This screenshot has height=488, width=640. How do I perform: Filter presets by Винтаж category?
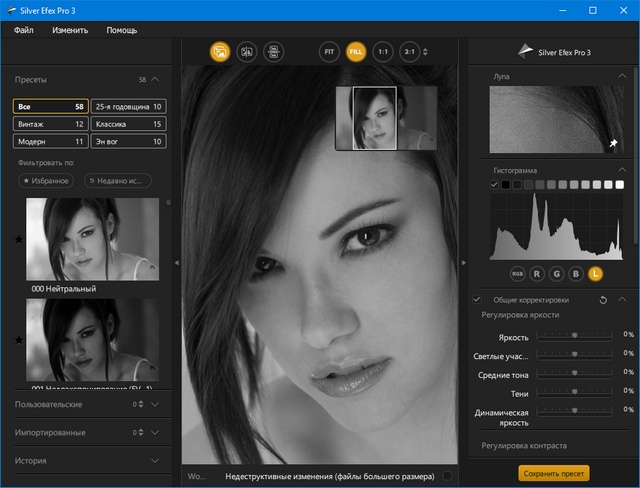(x=50, y=124)
